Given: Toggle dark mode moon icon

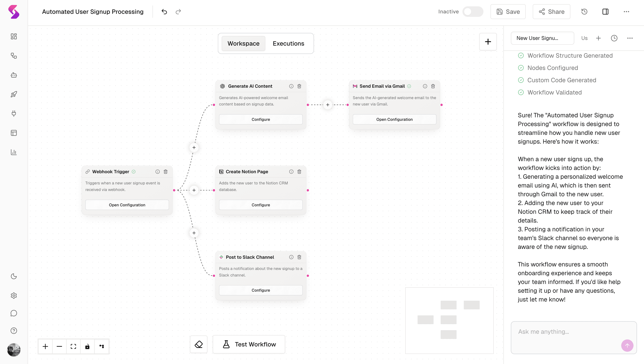Looking at the screenshot, I should 14,276.
